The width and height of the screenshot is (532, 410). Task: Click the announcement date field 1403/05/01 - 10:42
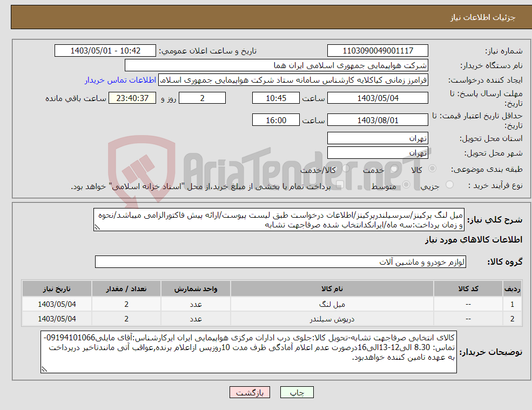[x=105, y=51]
